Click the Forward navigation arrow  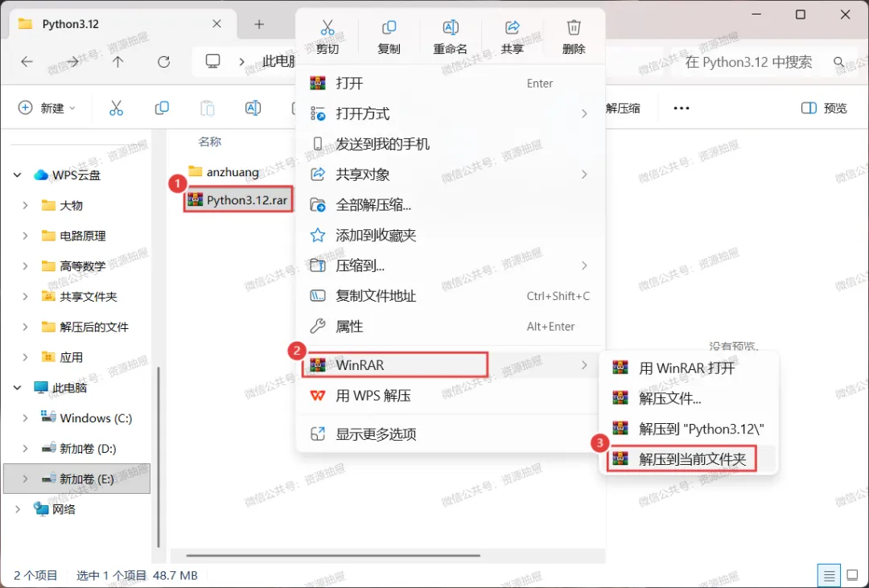point(72,61)
